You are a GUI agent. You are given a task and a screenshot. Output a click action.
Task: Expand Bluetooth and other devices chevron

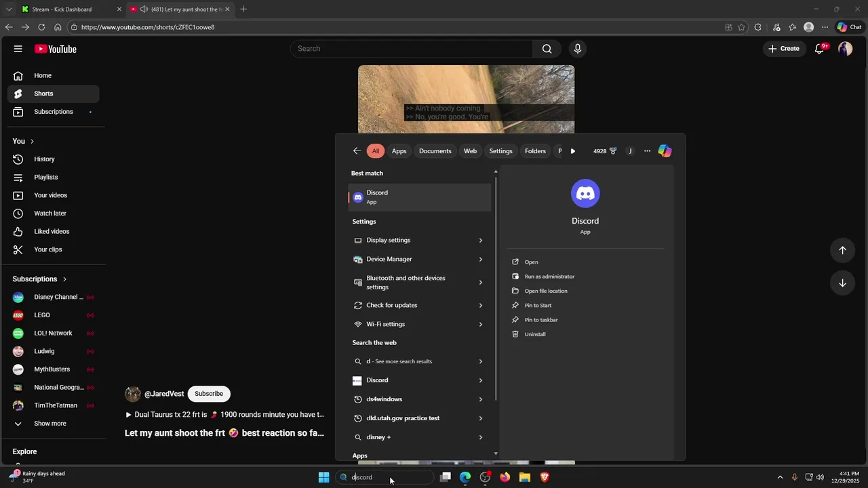480,282
